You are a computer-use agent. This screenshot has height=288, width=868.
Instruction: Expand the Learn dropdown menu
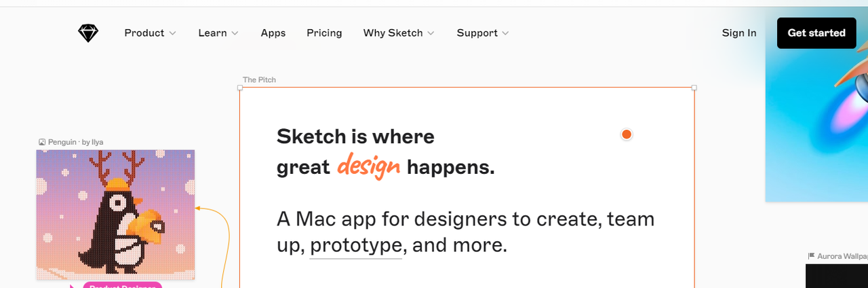tap(218, 33)
